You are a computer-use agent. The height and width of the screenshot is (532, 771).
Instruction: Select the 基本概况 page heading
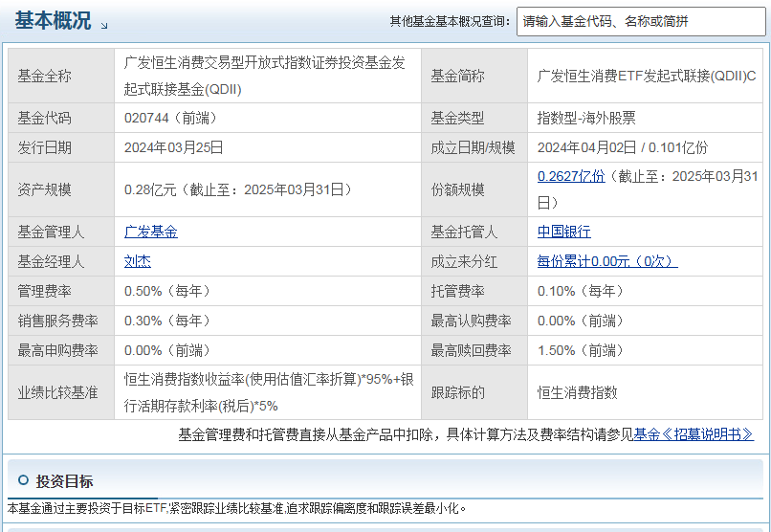pos(53,21)
